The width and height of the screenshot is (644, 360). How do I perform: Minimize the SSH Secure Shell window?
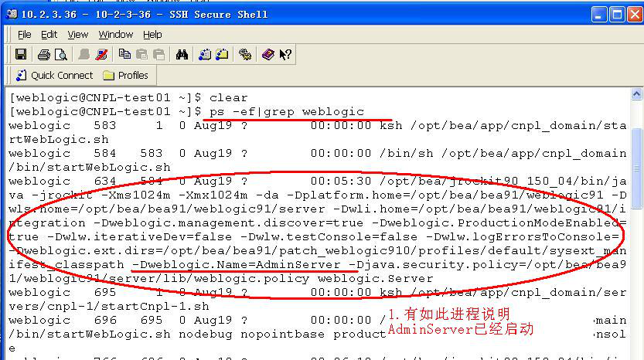(x=599, y=15)
